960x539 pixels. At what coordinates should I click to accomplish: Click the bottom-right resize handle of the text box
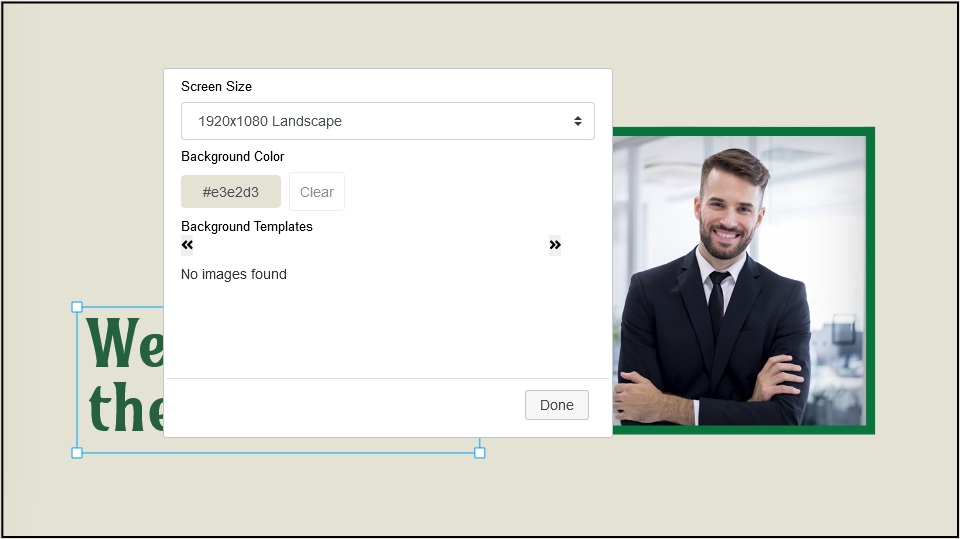(x=480, y=453)
